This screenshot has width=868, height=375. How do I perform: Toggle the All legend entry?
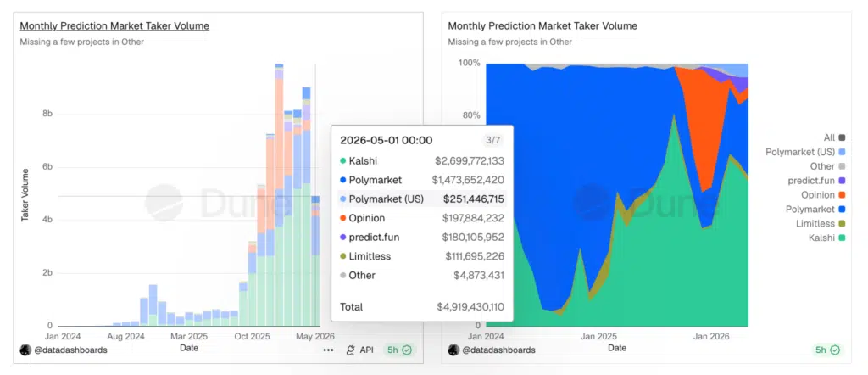coord(834,137)
